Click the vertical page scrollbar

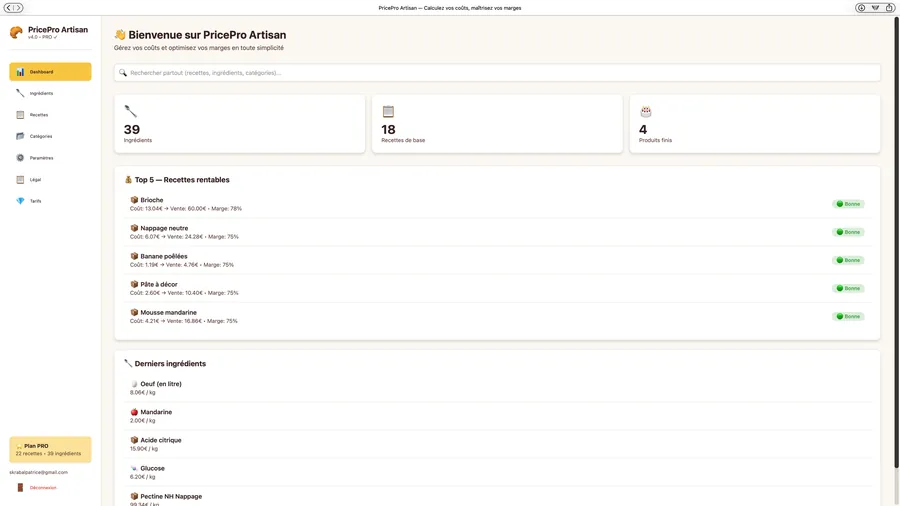click(x=895, y=241)
